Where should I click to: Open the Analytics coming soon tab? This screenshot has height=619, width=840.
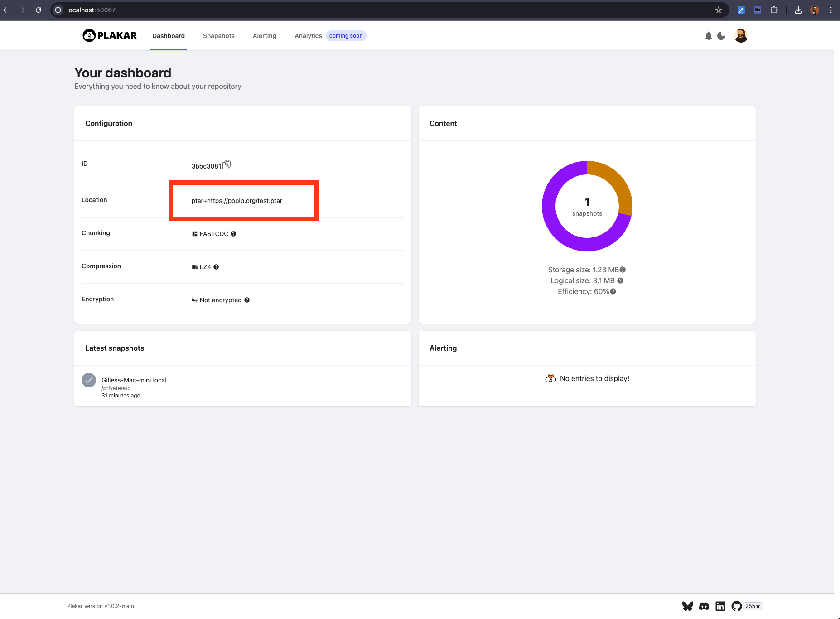(308, 36)
